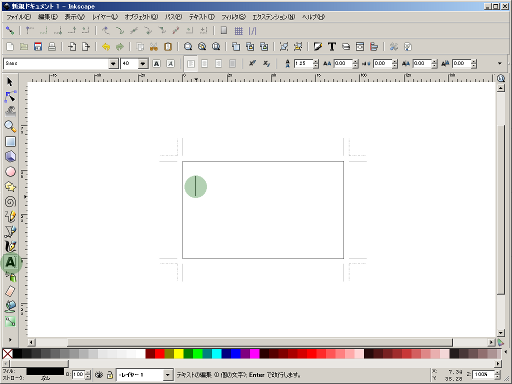Image resolution: width=512 pixels, height=384 pixels.
Task: Activate the Zoom magnifier tool
Action: pyautogui.click(x=10, y=126)
